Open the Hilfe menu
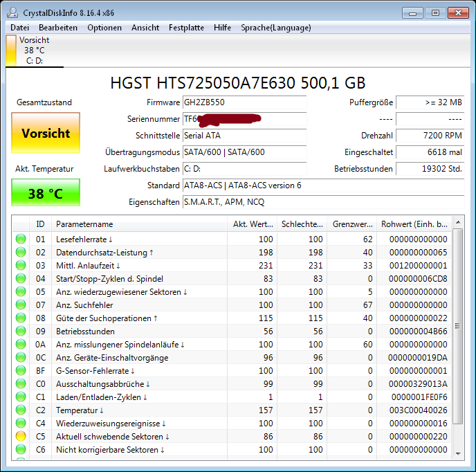This screenshot has width=476, height=472. click(222, 28)
